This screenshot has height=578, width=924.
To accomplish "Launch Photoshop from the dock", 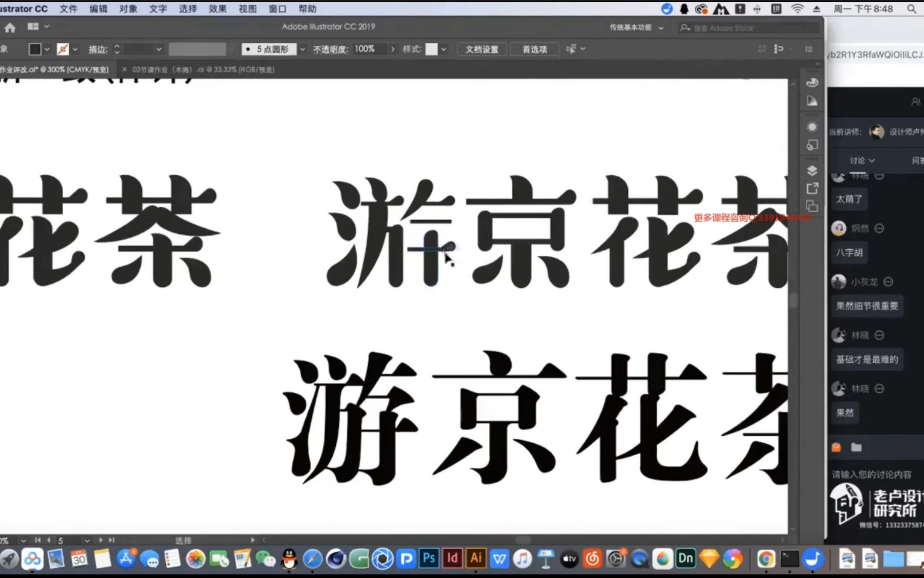I will (x=429, y=558).
